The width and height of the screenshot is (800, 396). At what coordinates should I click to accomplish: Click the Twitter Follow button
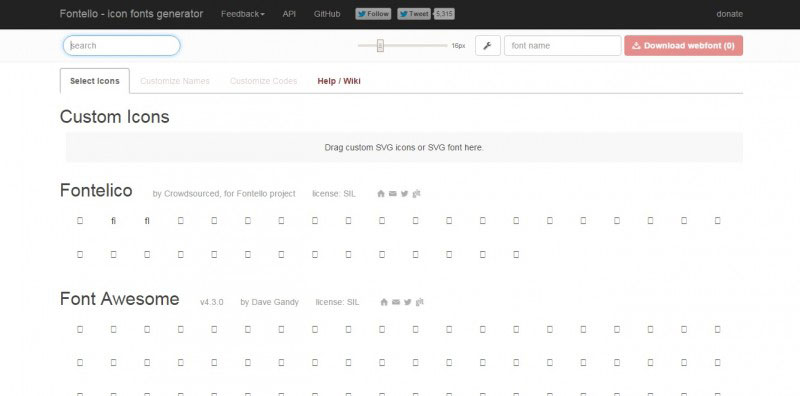[373, 14]
